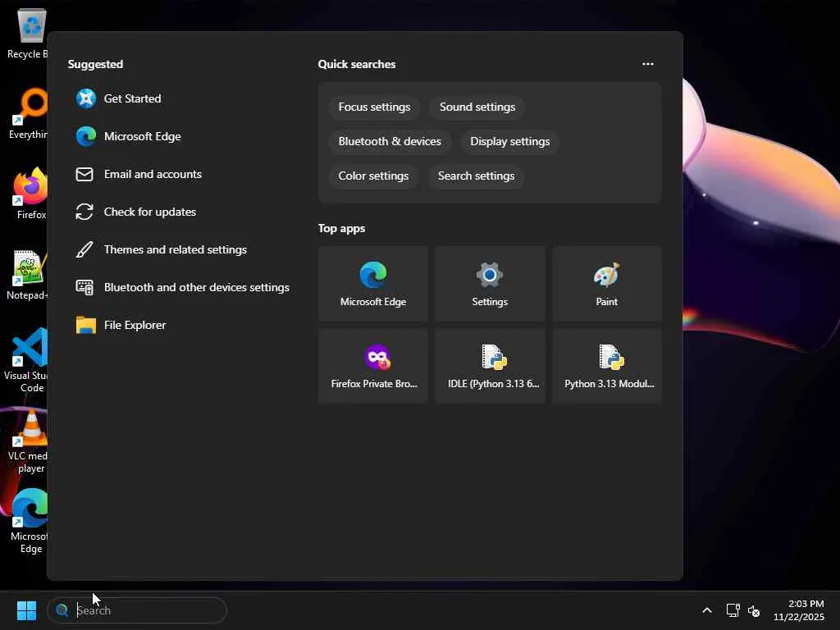Choose Search settings quick search
Screen dimensions: 840x630
[x=477, y=176]
